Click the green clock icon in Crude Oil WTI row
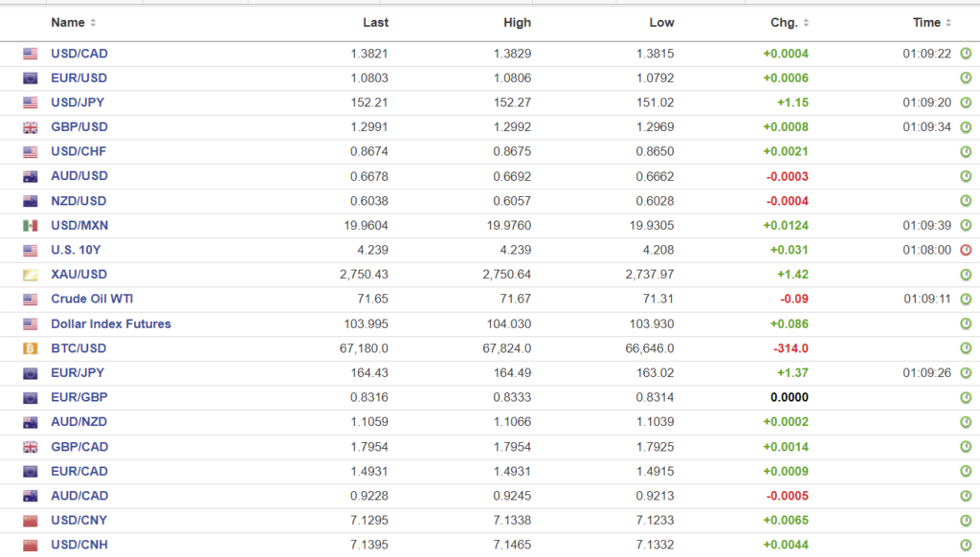This screenshot has width=980, height=557. (x=966, y=300)
